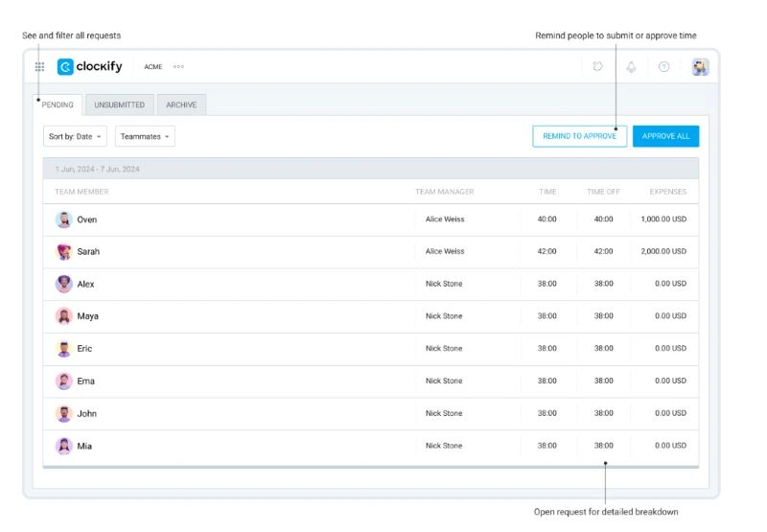Open John's 38:00 time entry
767x532 pixels.
pyautogui.click(x=546, y=414)
